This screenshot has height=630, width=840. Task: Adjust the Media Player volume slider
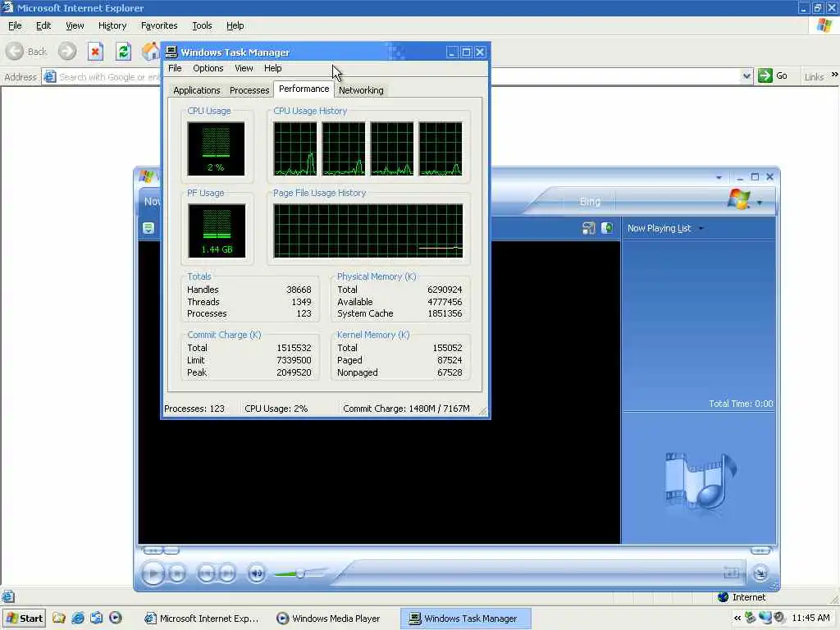point(299,573)
